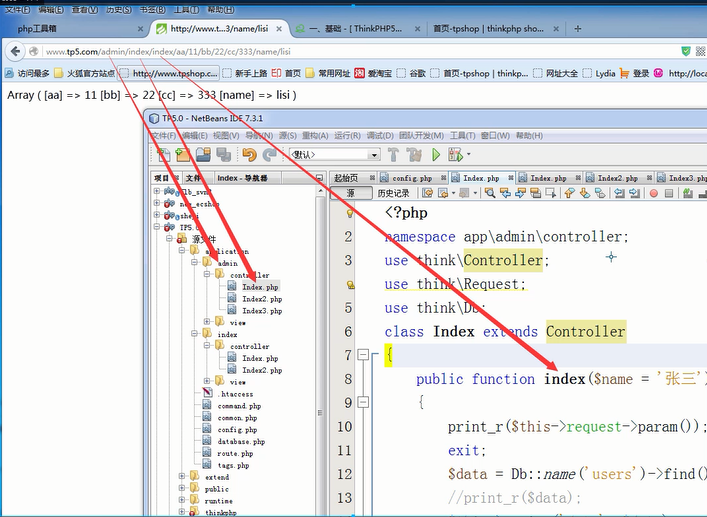This screenshot has width=707, height=517.
Task: Switch to the 首页-tpshop browser tab
Action: [488, 29]
